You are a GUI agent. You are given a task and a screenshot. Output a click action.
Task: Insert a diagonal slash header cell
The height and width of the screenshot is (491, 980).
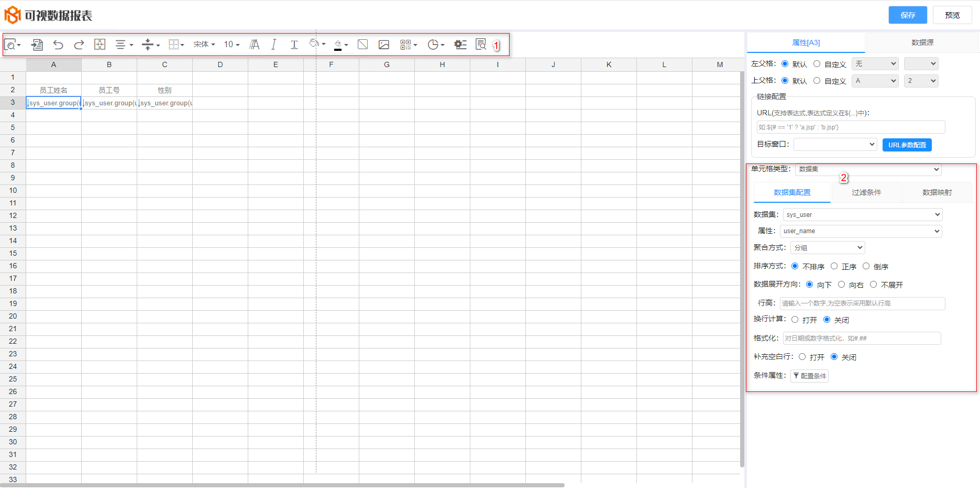[363, 45]
